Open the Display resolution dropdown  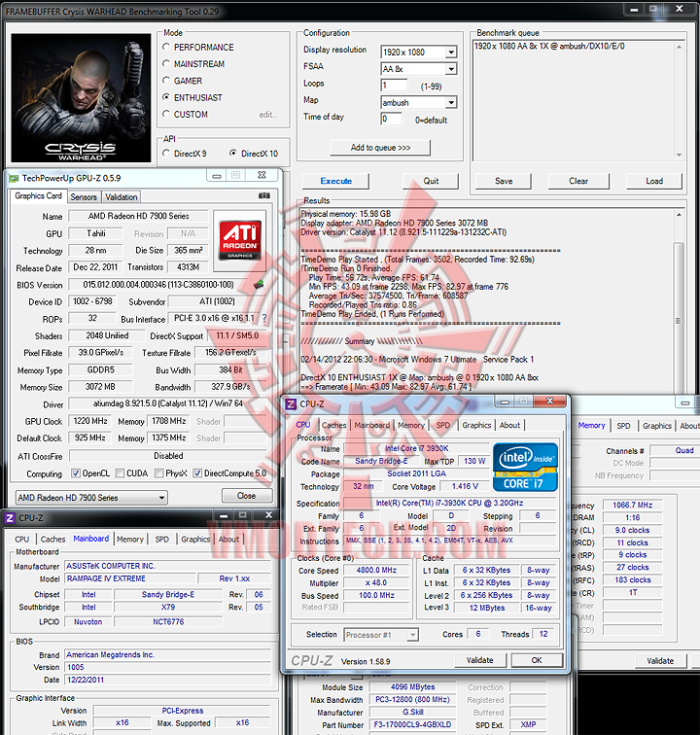(451, 52)
